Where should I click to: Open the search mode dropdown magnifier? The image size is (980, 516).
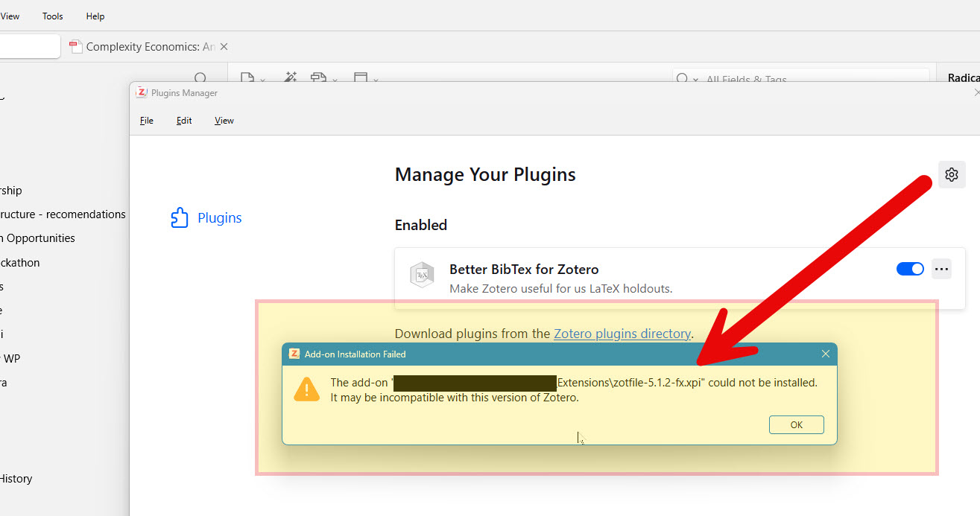[x=686, y=79]
